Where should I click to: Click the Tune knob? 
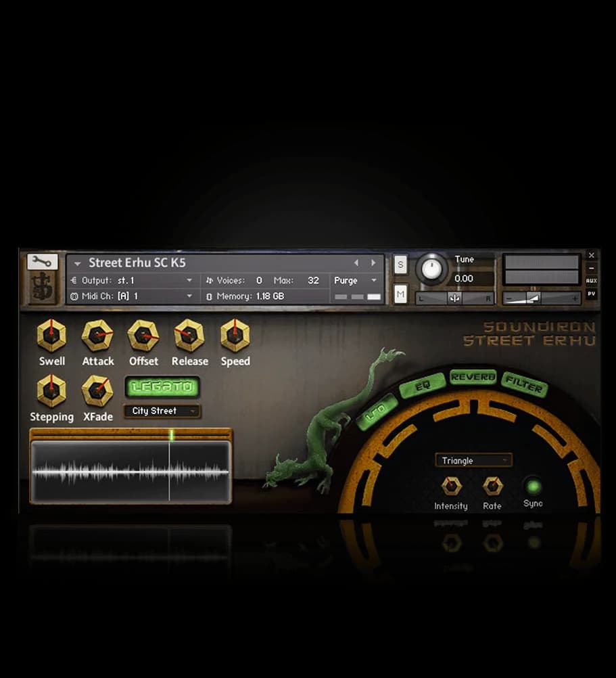click(431, 269)
